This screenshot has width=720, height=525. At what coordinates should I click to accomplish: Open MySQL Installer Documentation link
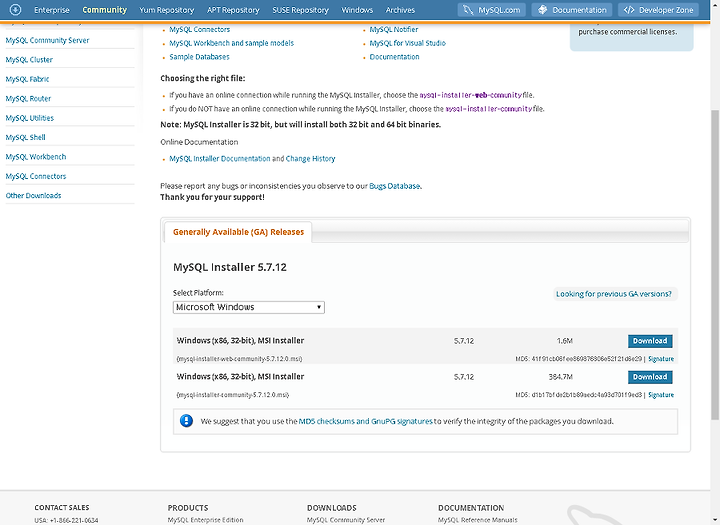pos(220,158)
